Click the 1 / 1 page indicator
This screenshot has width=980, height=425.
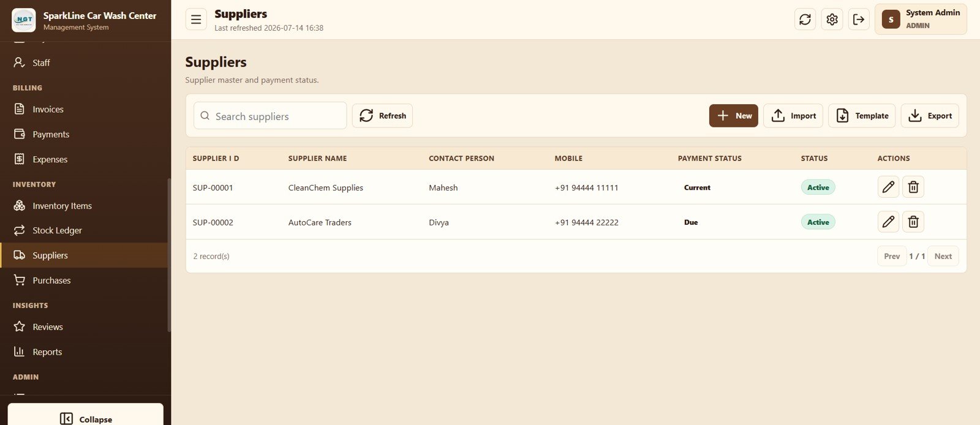pos(917,256)
